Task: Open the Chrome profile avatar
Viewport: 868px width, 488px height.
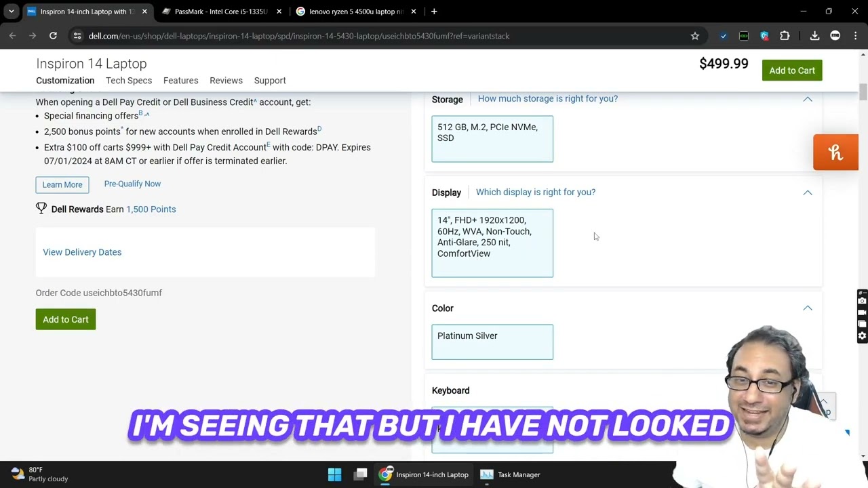Action: coord(835,36)
